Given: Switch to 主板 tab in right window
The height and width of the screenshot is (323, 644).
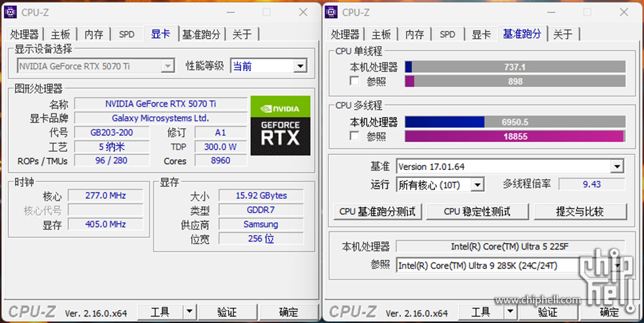Looking at the screenshot, I should coord(381,35).
